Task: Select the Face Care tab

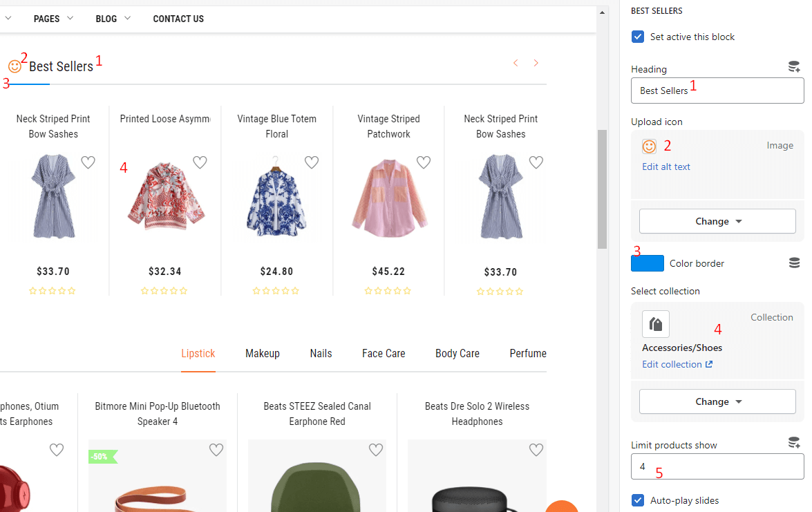Action: 384,354
